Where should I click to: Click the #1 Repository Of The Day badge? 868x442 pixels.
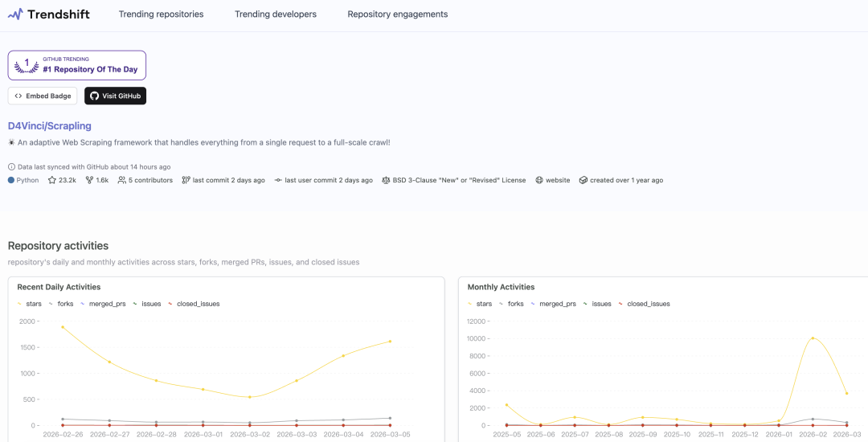coord(77,65)
